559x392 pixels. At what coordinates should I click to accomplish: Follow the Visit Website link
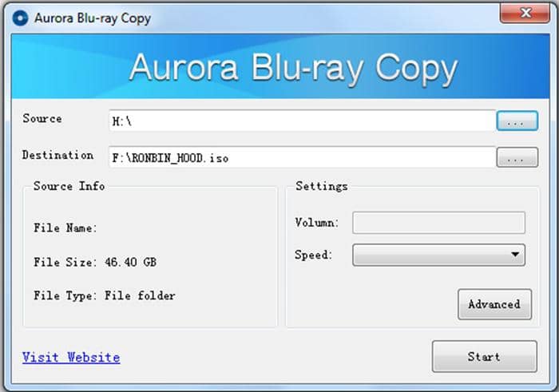click(71, 357)
